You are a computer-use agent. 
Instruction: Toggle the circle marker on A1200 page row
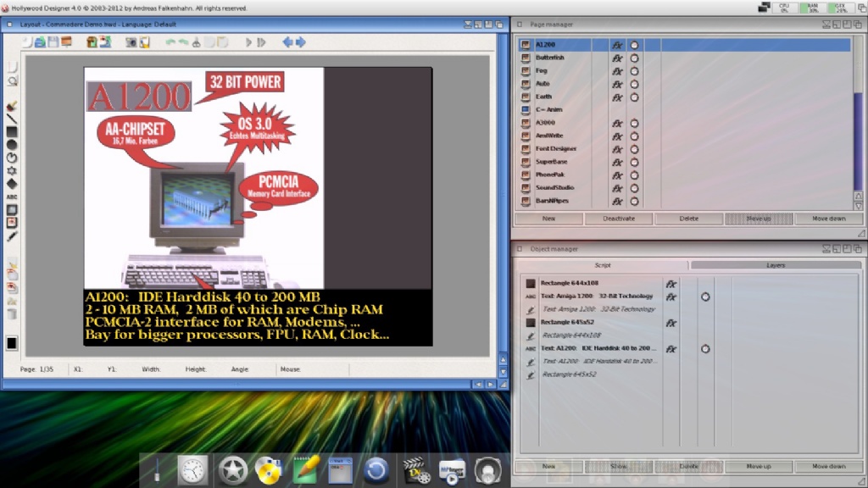click(x=634, y=45)
